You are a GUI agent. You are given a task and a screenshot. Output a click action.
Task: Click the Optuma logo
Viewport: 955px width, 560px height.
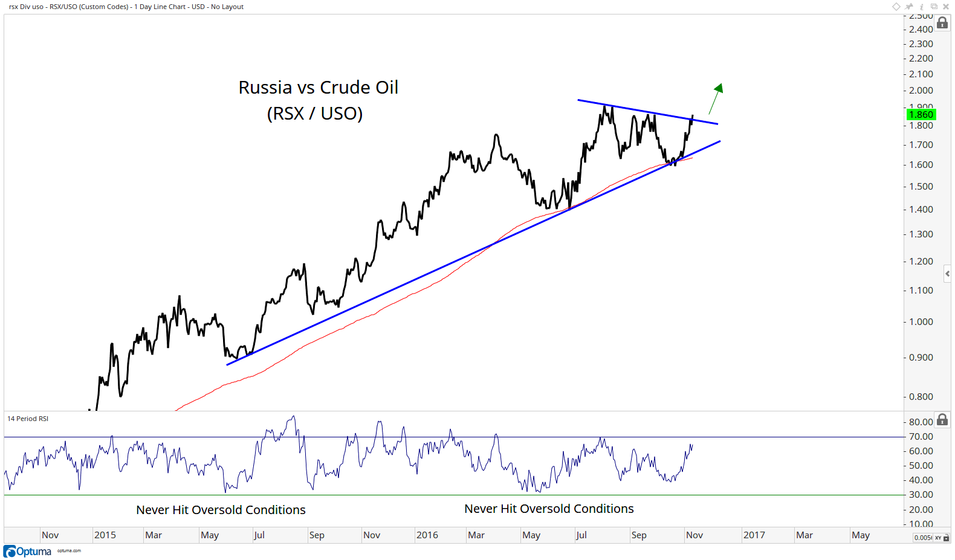coord(28,552)
